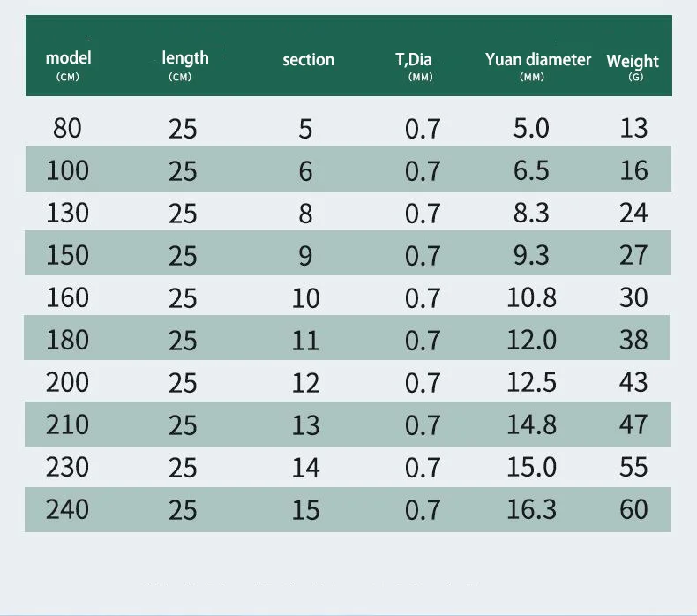Click the model 210 cell
The height and width of the screenshot is (616, 697).
point(67,424)
